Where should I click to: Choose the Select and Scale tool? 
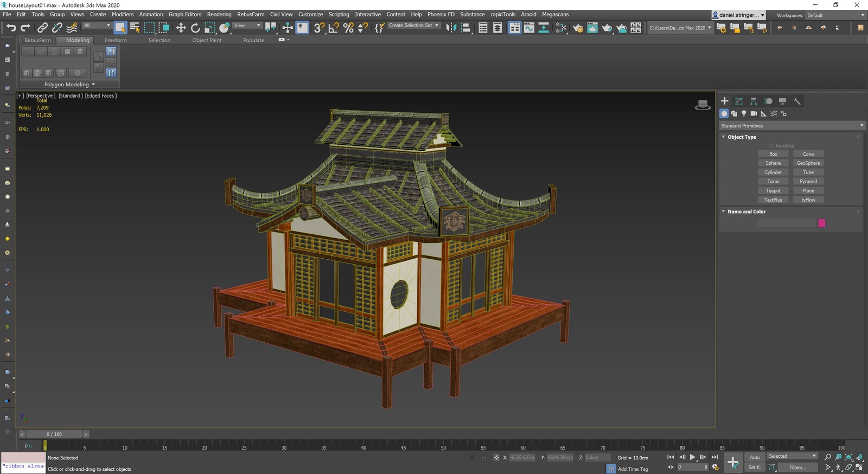pyautogui.click(x=210, y=28)
